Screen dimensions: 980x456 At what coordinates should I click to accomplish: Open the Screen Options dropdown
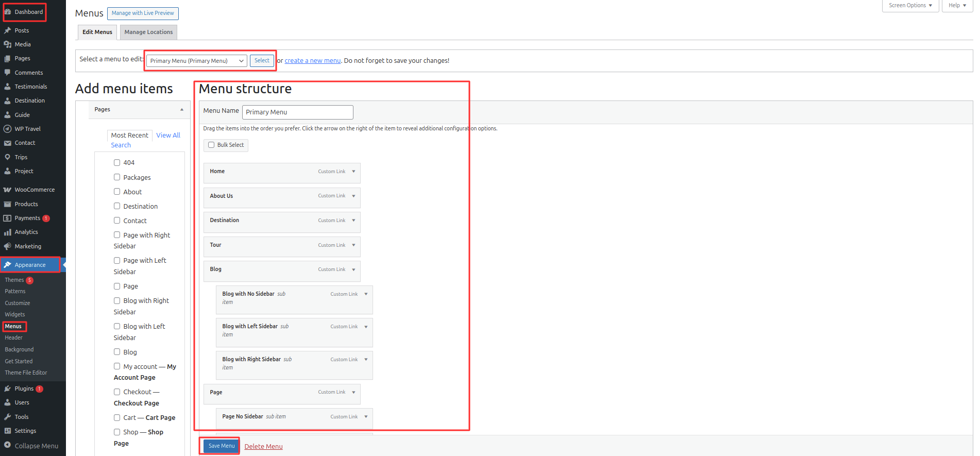coord(910,6)
